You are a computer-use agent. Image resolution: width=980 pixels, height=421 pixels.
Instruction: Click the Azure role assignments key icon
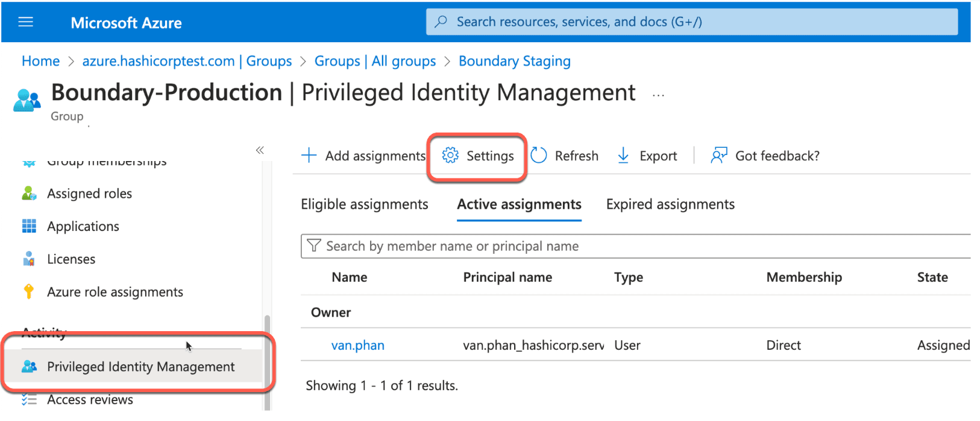(28, 292)
